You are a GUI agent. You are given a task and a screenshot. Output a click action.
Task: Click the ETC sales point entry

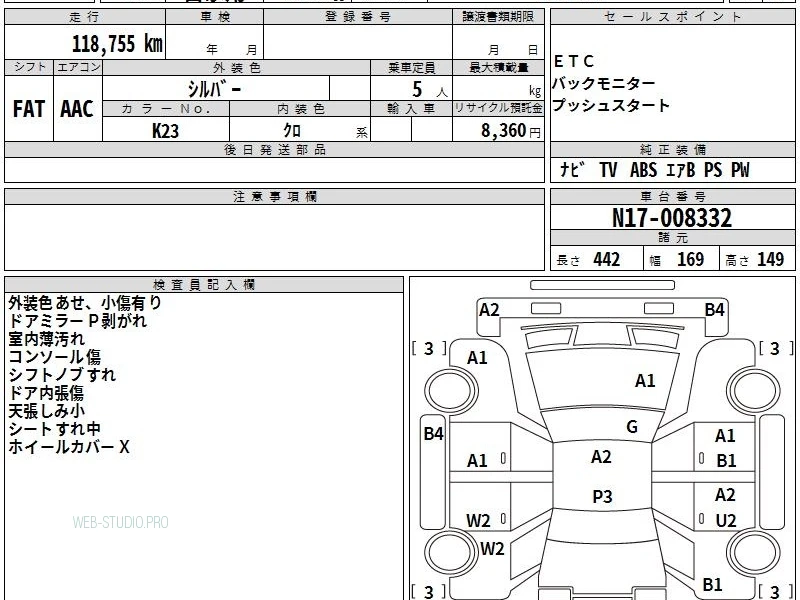574,61
